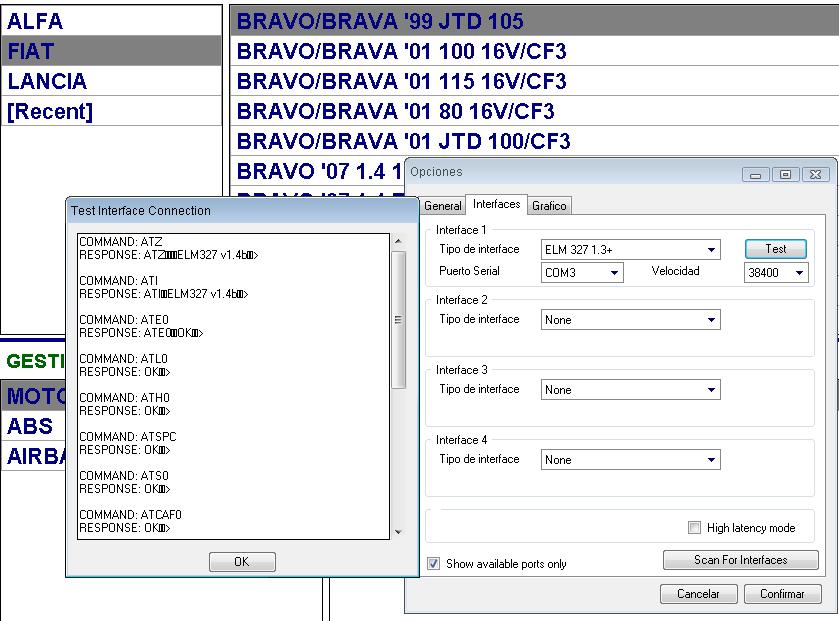Enable High latency mode checkbox
Viewport: 839px width, 621px height.
pos(694,528)
